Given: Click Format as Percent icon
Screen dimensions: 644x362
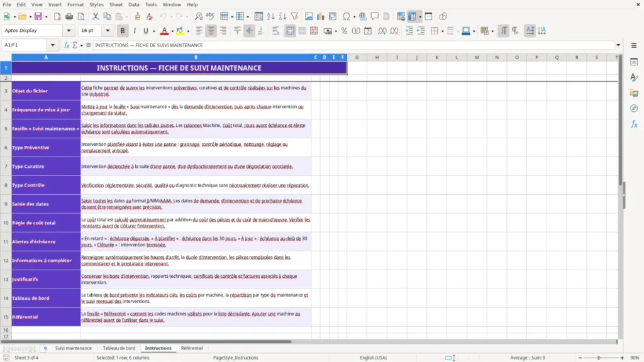Looking at the screenshot, I should pos(344,31).
